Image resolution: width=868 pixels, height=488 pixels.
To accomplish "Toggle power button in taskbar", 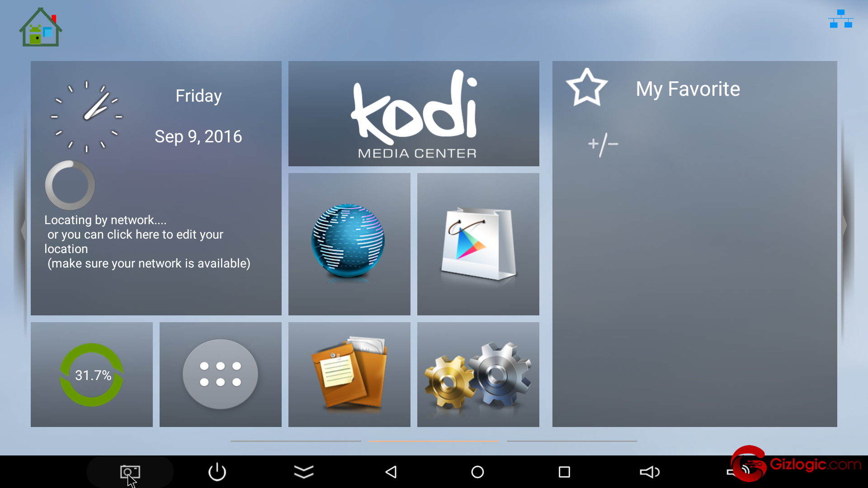I will pyautogui.click(x=217, y=472).
